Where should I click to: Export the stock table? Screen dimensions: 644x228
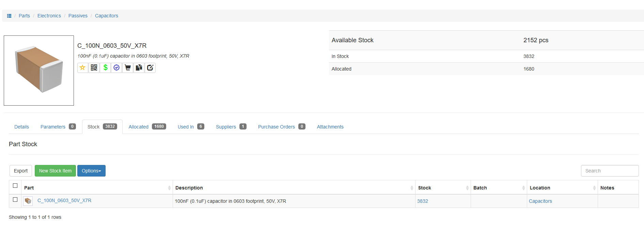tap(21, 171)
